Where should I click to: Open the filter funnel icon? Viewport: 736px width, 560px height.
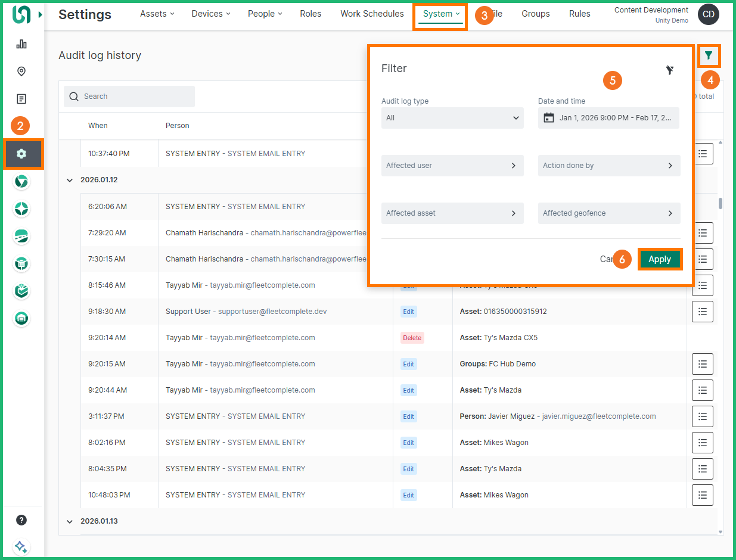708,56
